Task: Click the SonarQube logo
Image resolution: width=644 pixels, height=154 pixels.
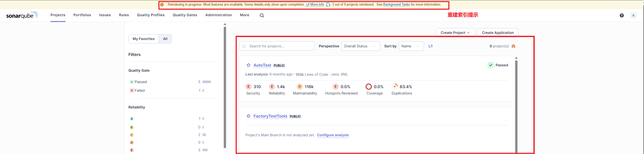Action: [x=22, y=15]
